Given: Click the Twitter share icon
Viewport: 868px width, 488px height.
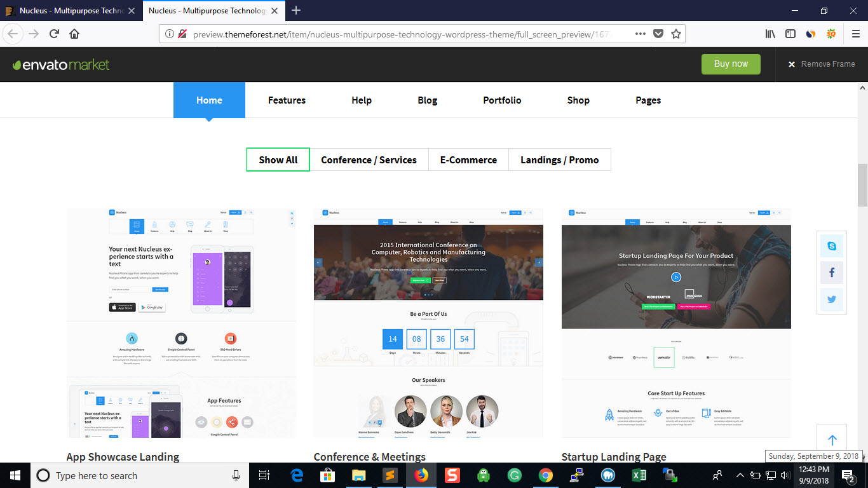Looking at the screenshot, I should coord(831,299).
